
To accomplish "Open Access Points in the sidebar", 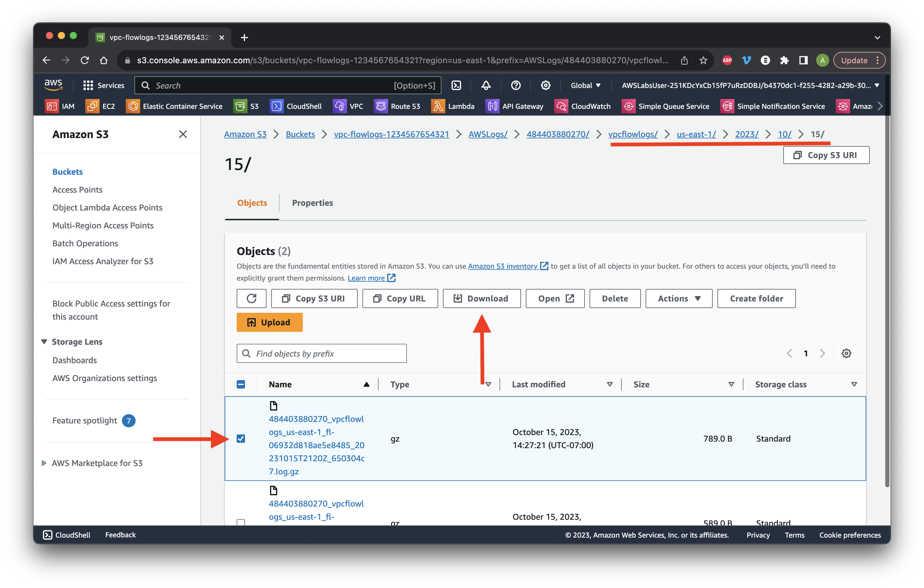I will click(x=77, y=190).
